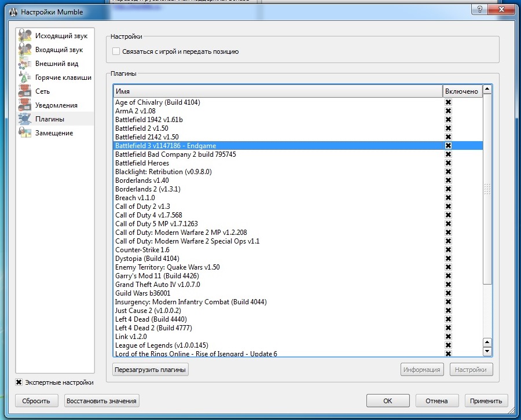Image resolution: width=521 pixels, height=420 pixels.
Task: Open the Уведомления section label
Action: (57, 105)
